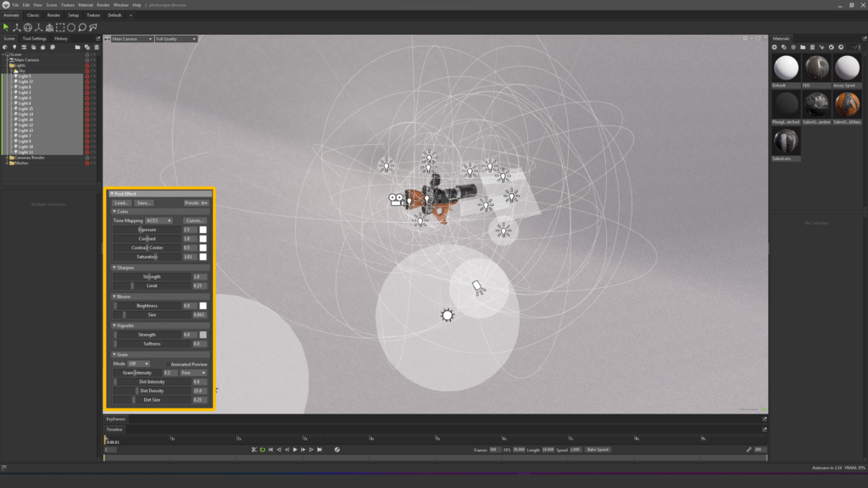Activate the globe rotate tool
This screenshot has width=868, height=488.
pyautogui.click(x=28, y=27)
